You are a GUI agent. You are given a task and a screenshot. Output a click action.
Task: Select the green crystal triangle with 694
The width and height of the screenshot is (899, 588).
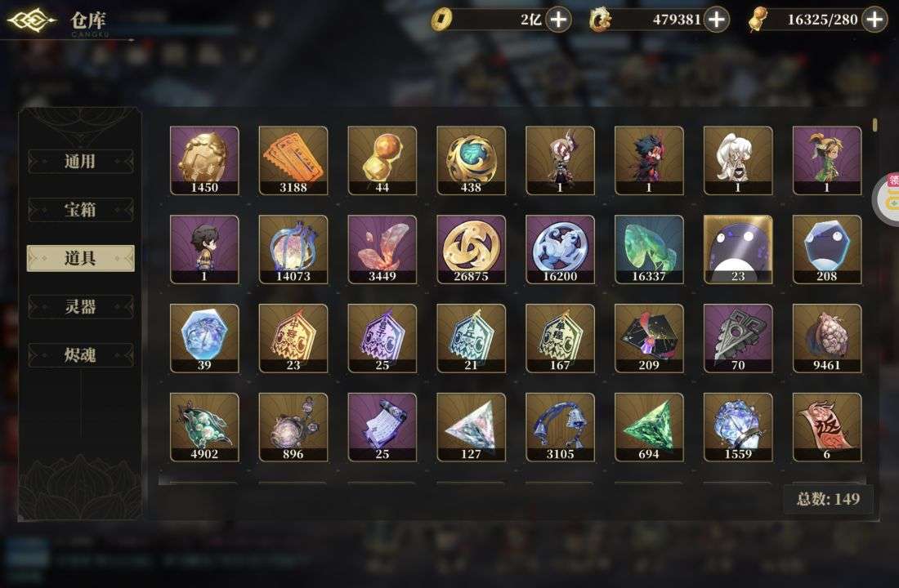click(x=648, y=427)
